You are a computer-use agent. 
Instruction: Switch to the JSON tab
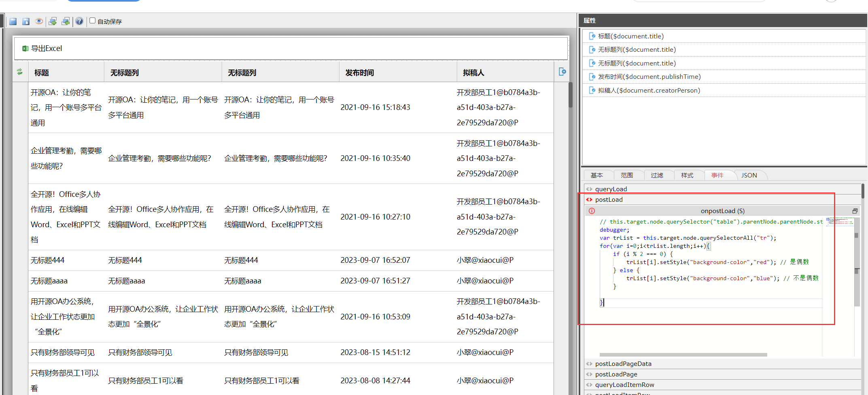[x=749, y=175]
